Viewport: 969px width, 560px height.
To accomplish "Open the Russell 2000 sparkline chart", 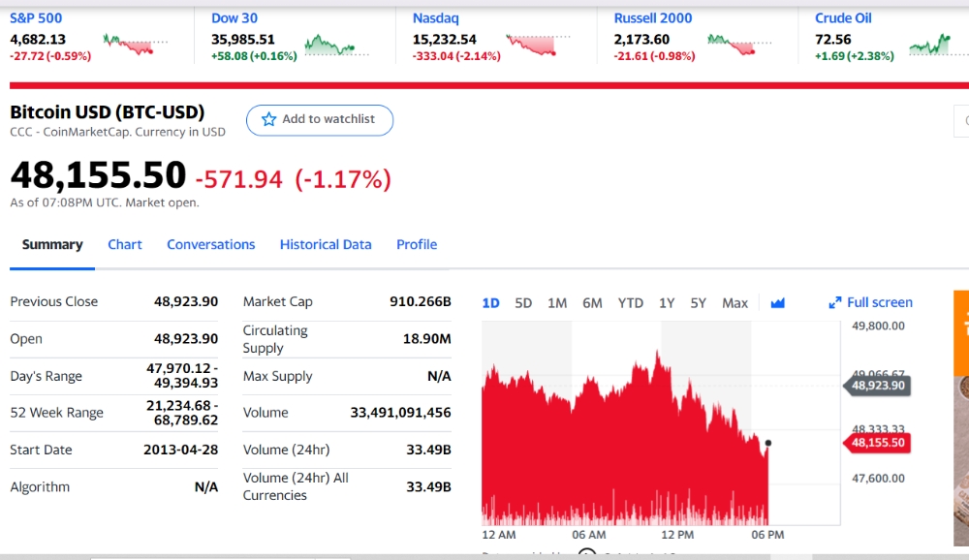I will [739, 45].
